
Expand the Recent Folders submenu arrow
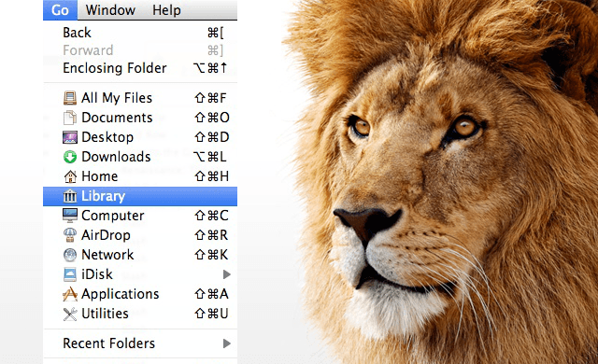pyautogui.click(x=226, y=343)
